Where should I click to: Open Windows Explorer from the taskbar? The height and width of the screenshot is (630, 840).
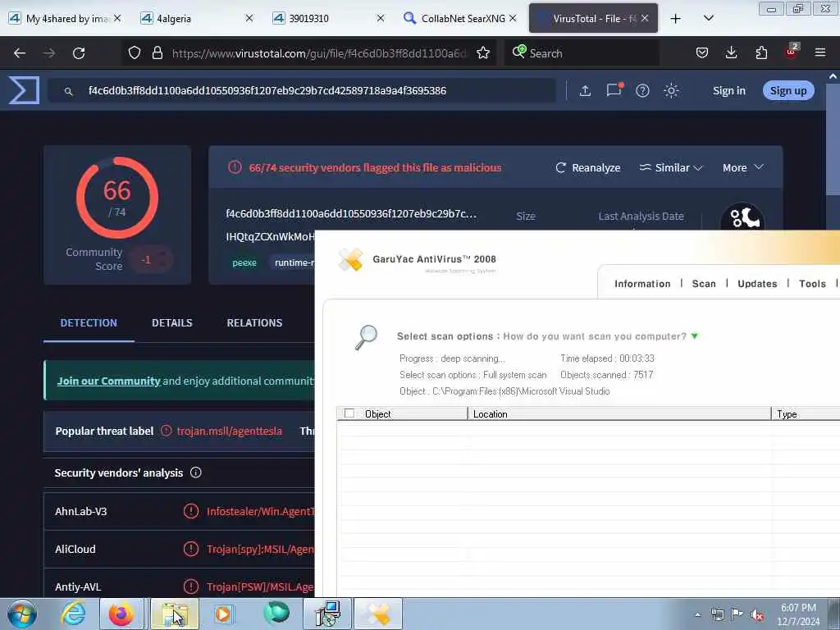pos(174,614)
